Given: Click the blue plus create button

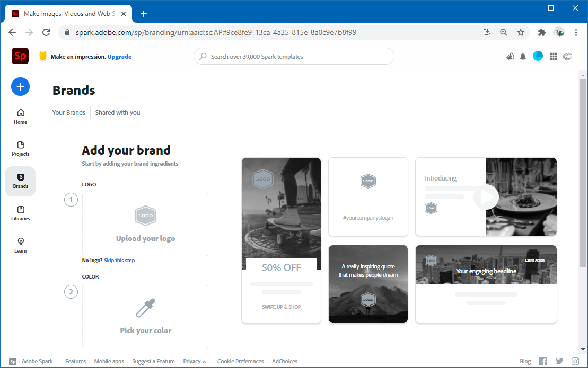Looking at the screenshot, I should (x=20, y=86).
